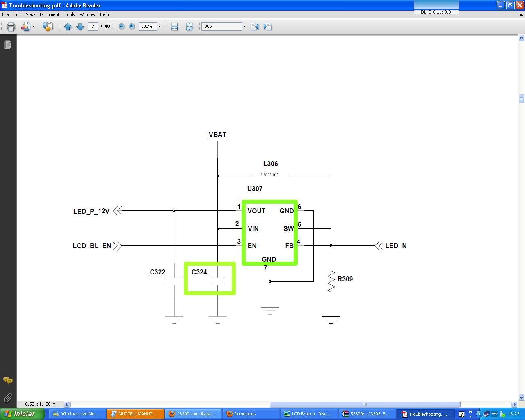
Task: Find previous search result icon
Action: (x=255, y=27)
